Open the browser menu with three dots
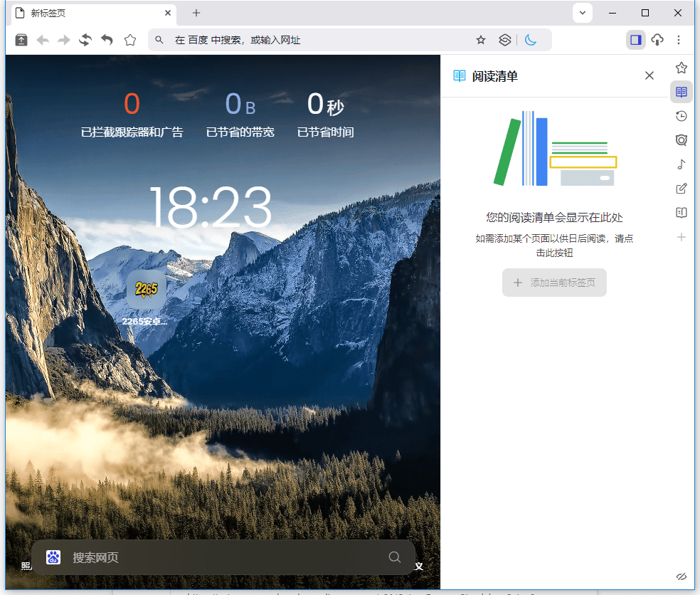The height and width of the screenshot is (595, 700). coord(679,40)
